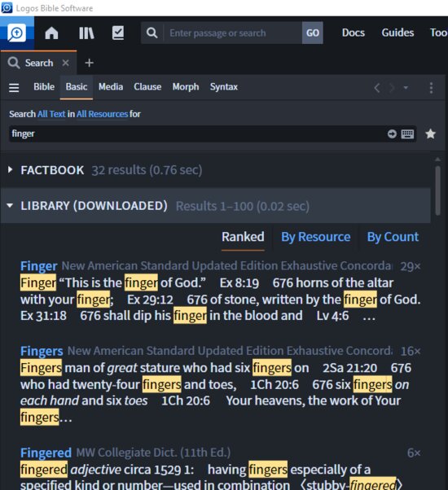The width and height of the screenshot is (448, 490).
Task: Close the Search tab
Action: pyautogui.click(x=65, y=63)
